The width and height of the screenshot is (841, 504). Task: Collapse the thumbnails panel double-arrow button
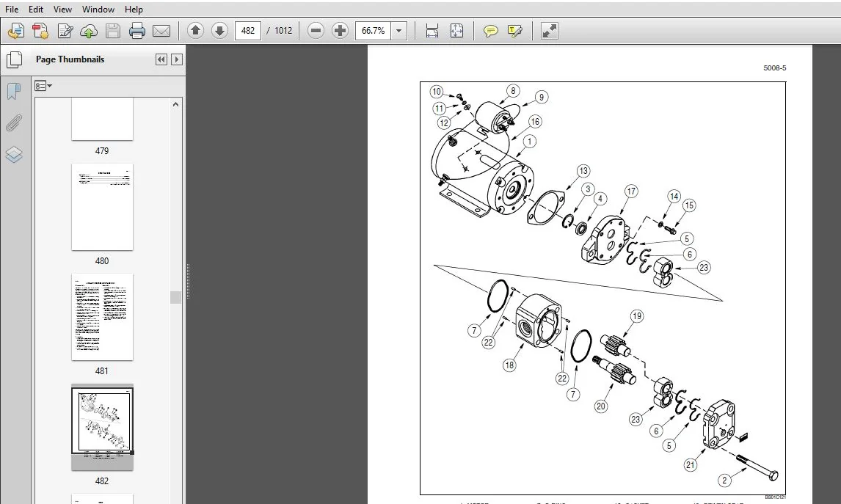(161, 59)
